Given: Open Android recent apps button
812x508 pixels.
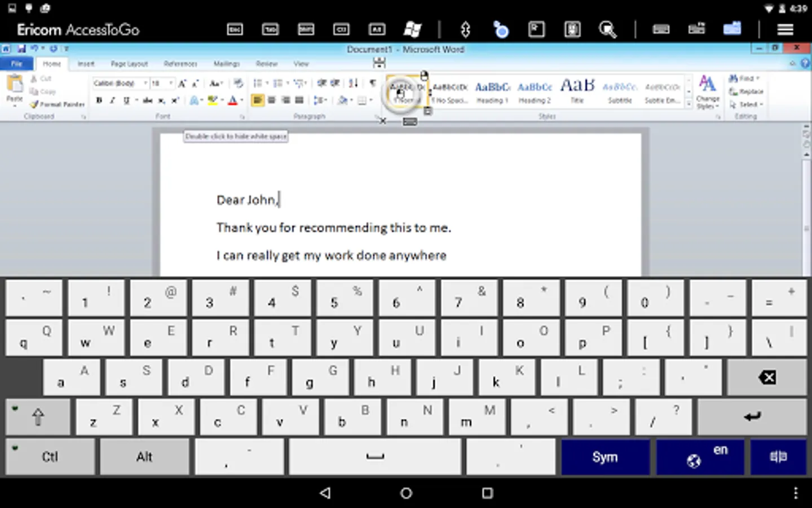Looking at the screenshot, I should tap(487, 493).
